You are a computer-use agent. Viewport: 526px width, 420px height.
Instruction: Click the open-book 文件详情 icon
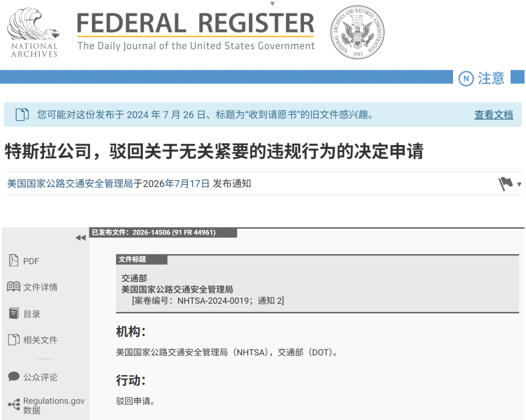(x=14, y=287)
